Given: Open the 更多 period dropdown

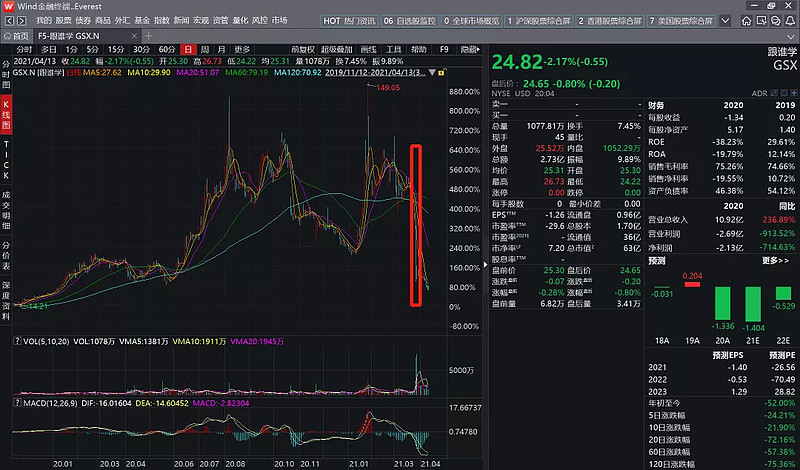Looking at the screenshot, I should tap(242, 50).
